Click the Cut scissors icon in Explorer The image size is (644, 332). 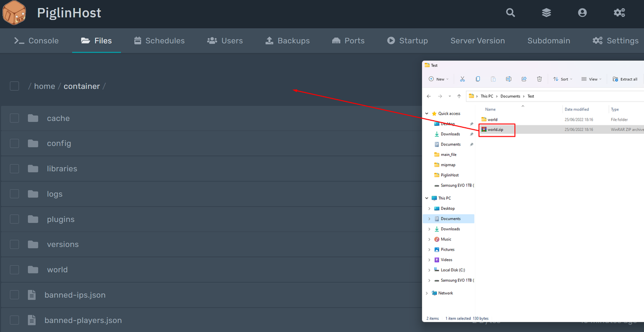pos(462,79)
